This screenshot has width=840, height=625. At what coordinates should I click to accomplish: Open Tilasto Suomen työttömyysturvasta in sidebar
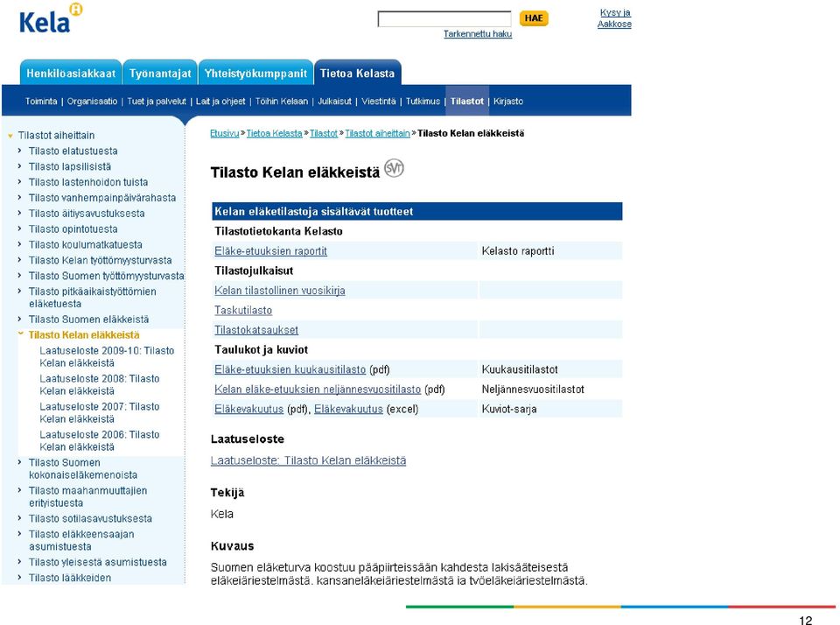click(x=107, y=276)
